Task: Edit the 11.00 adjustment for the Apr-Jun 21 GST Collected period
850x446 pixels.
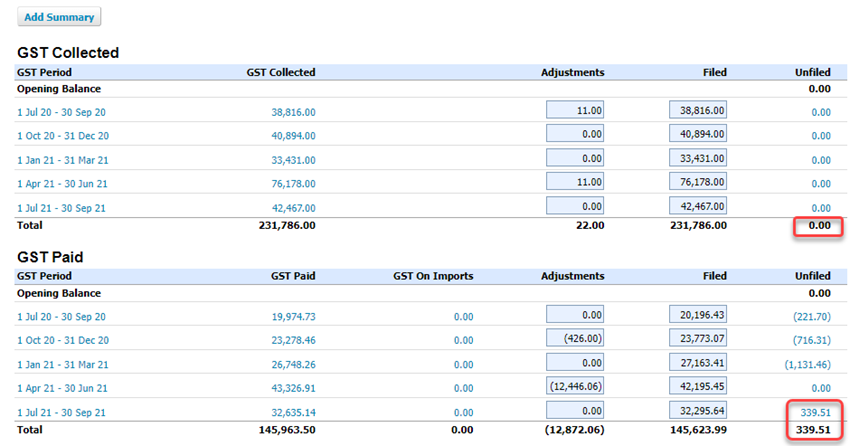Action: click(575, 182)
